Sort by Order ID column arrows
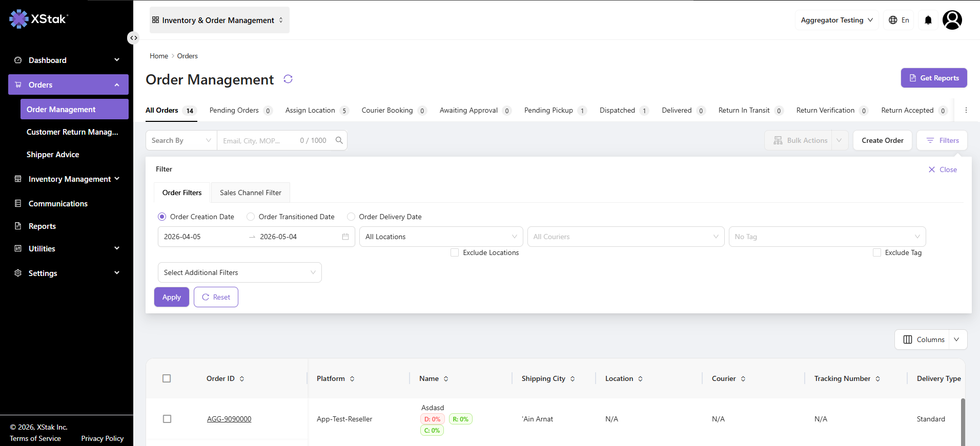 tap(242, 379)
